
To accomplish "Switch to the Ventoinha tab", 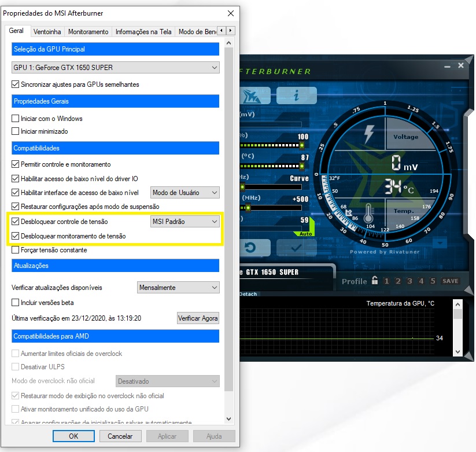I will click(47, 32).
